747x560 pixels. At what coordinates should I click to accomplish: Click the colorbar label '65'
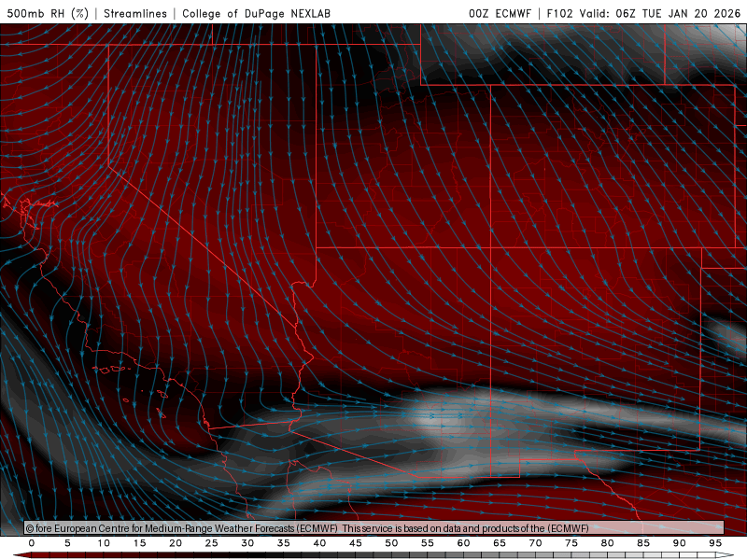tap(500, 543)
